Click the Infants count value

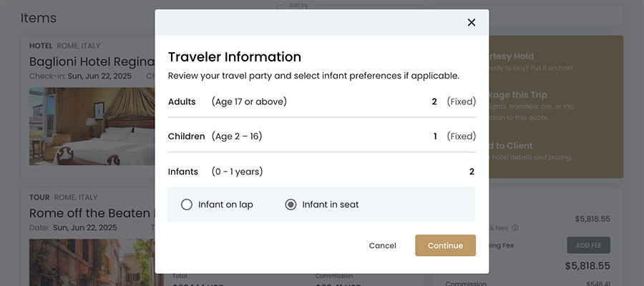coord(472,172)
